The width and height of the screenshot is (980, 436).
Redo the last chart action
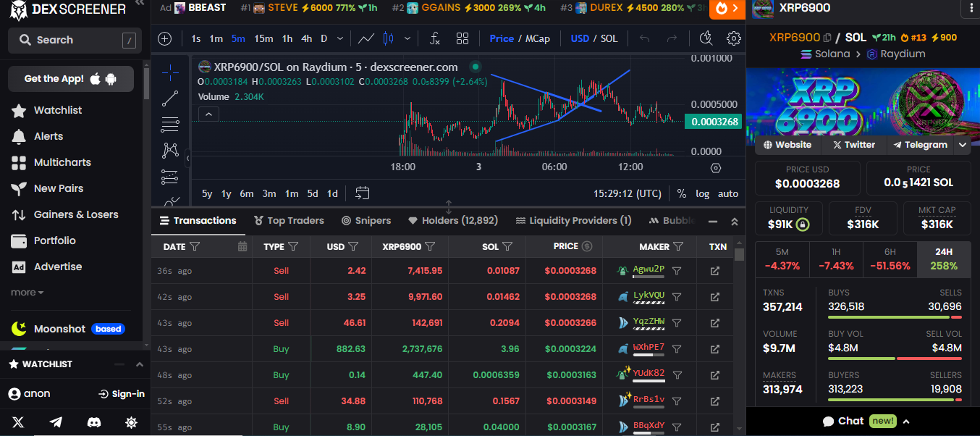pos(672,38)
